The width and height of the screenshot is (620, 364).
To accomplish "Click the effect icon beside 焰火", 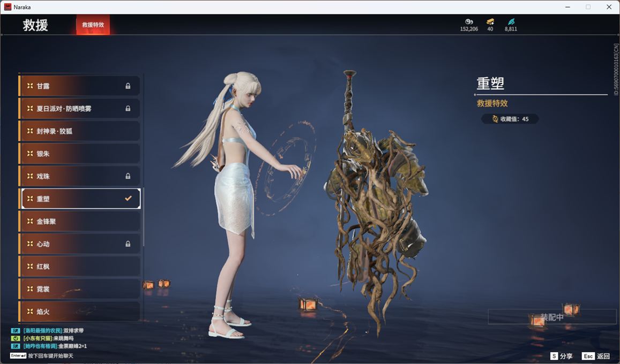I will click(x=30, y=312).
